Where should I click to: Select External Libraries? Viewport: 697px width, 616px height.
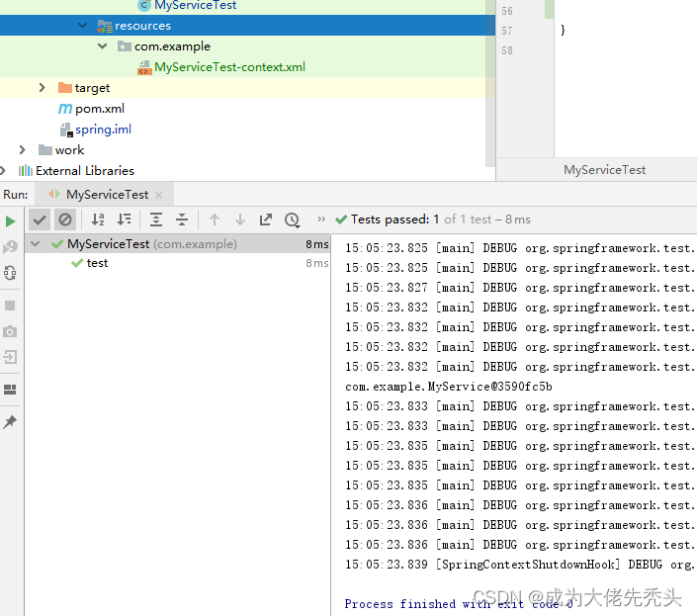coord(85,171)
